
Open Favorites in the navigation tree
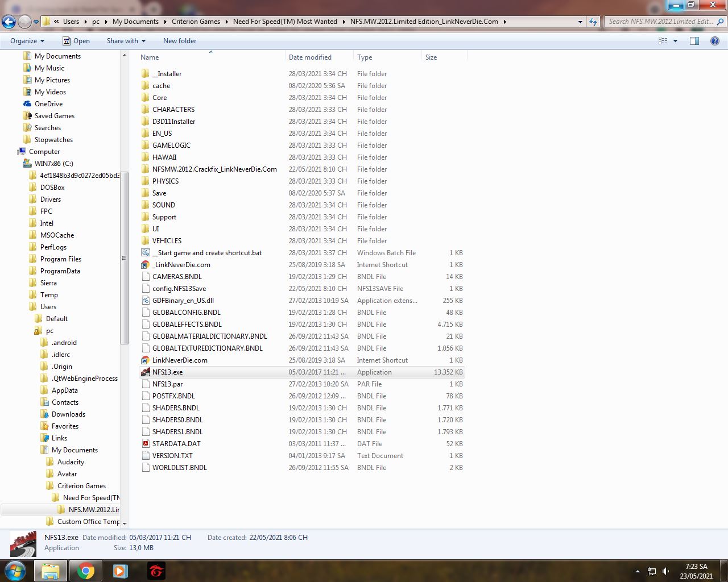tap(65, 426)
